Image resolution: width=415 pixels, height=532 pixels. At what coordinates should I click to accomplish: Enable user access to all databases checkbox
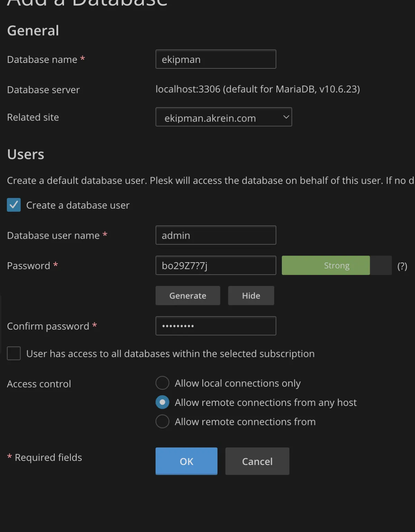click(x=14, y=353)
